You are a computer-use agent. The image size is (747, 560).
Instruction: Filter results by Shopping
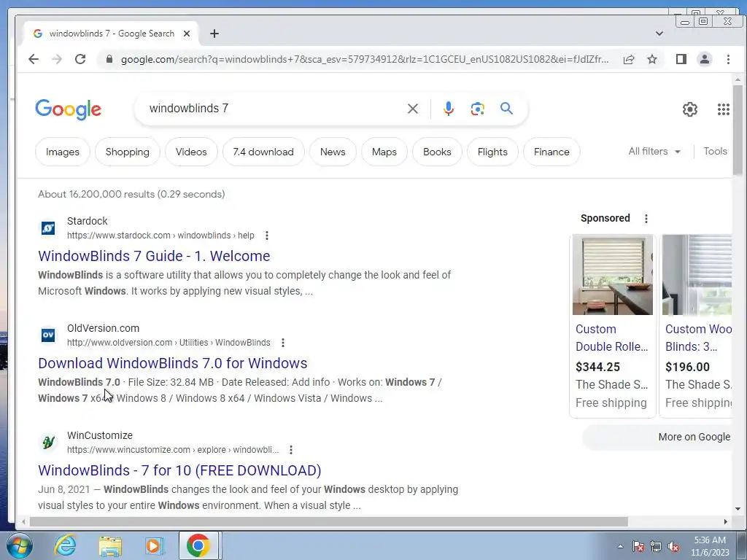[x=127, y=152]
